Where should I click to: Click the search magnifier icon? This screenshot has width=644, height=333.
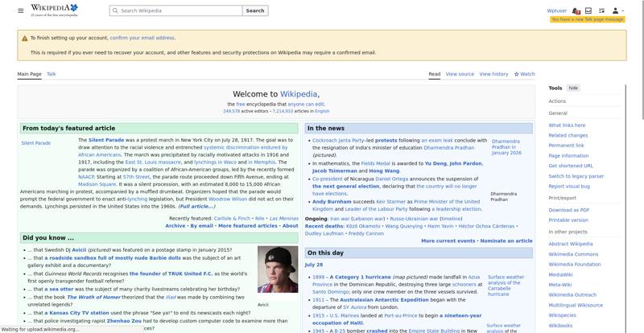point(115,10)
